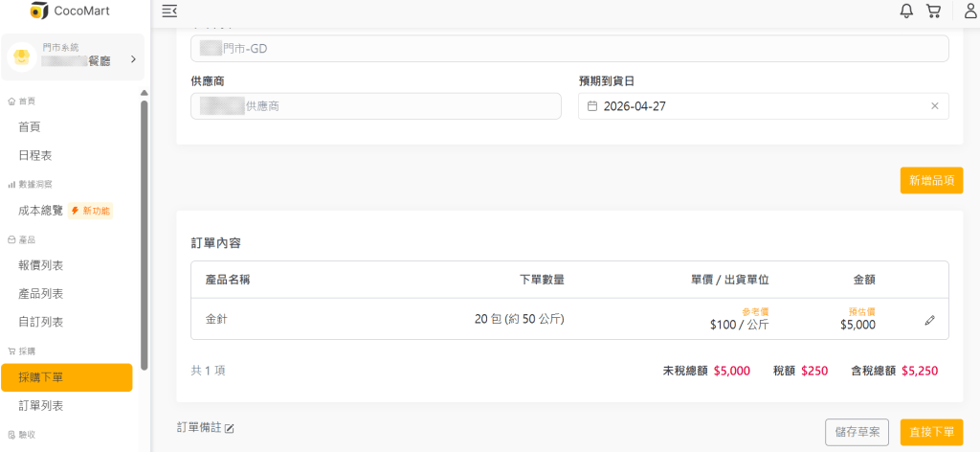The width and height of the screenshot is (980, 452).
Task: Open 日程表 menu item
Action: [35, 155]
